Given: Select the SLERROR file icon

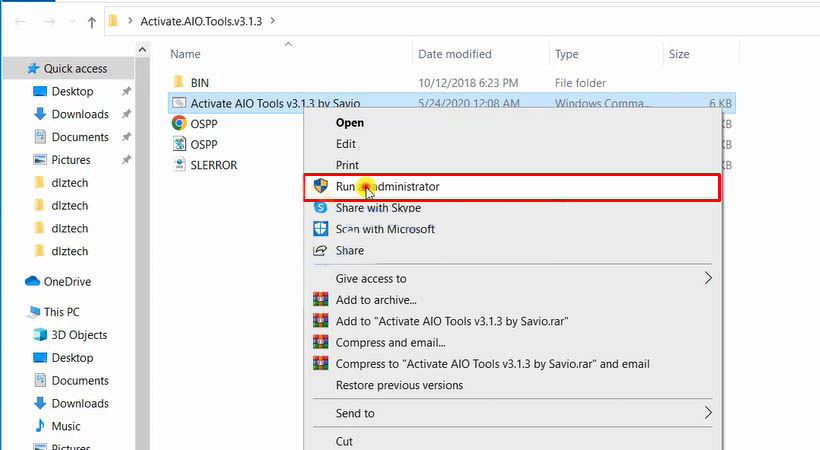Looking at the screenshot, I should (179, 164).
